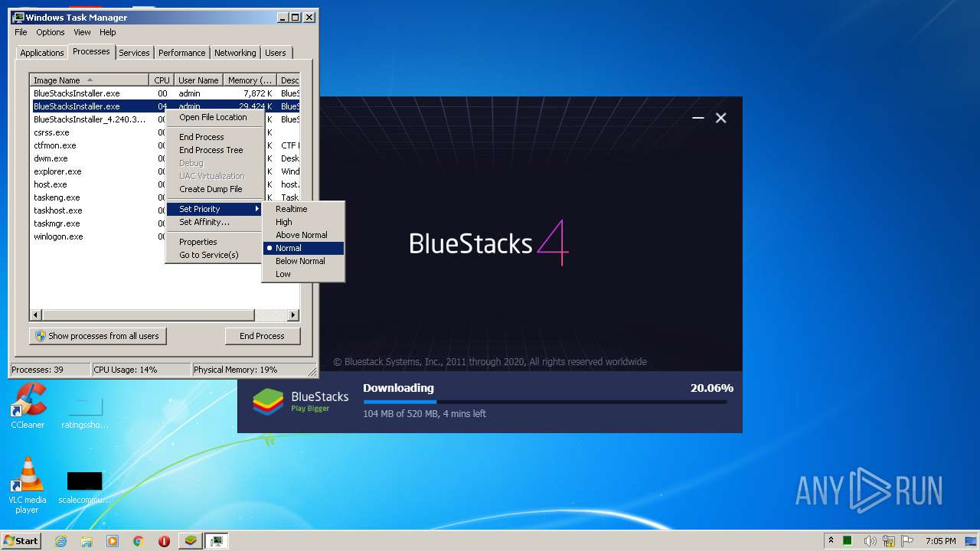Switch to the Applications tab

click(x=41, y=53)
